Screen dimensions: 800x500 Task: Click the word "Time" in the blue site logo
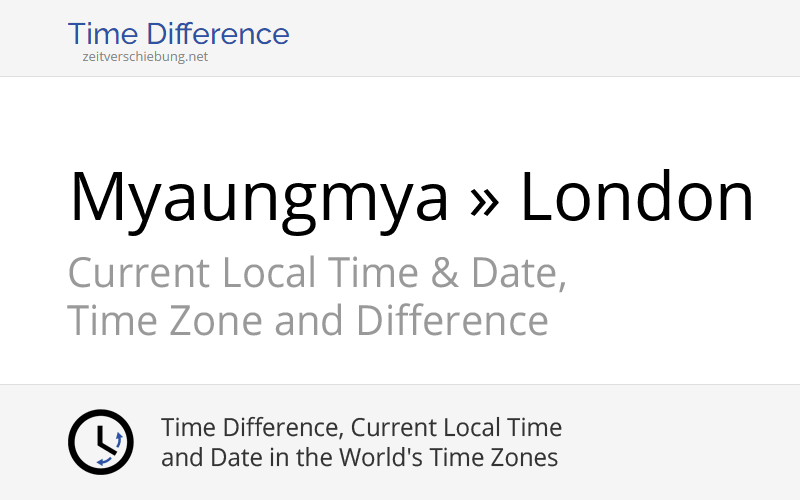point(99,34)
